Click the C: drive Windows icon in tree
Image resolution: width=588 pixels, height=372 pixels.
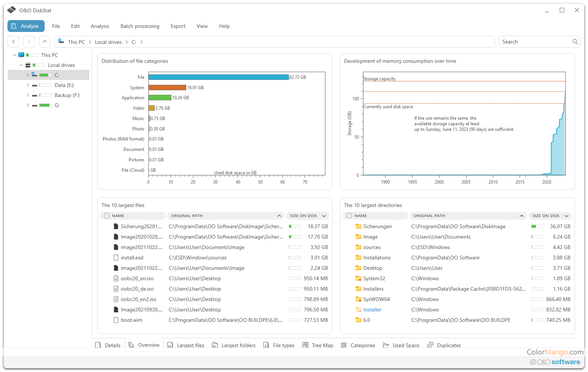(34, 75)
